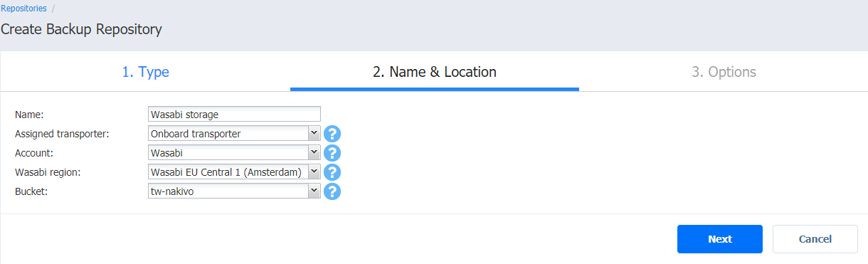The height and width of the screenshot is (264, 868).
Task: Jump to the 3. Options step
Action: click(724, 72)
